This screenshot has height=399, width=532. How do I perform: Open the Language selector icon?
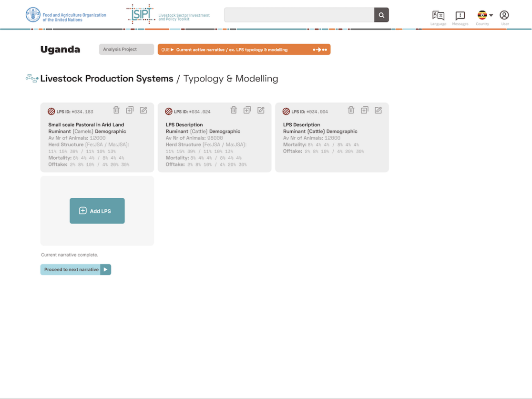coord(438,16)
